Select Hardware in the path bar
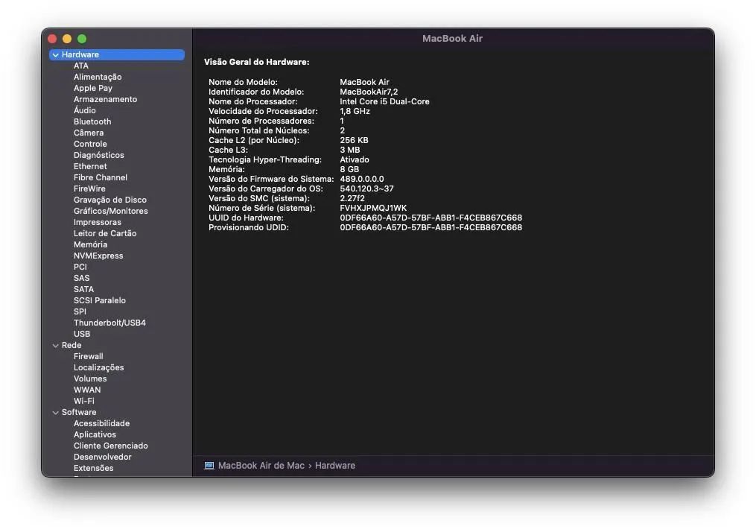The height and width of the screenshot is (532, 756). coord(335,466)
